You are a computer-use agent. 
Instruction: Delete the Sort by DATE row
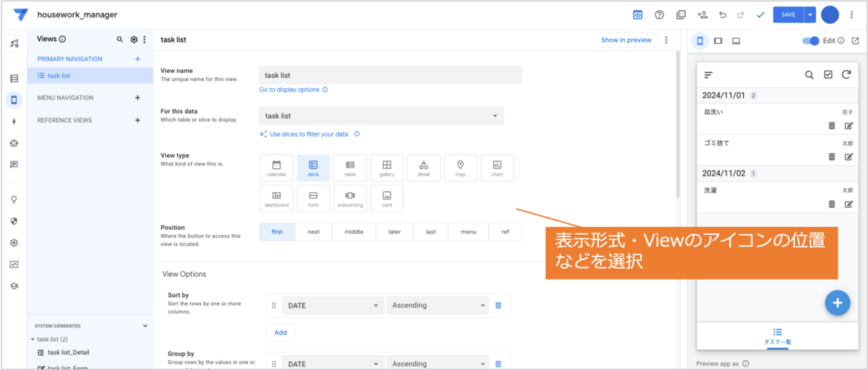point(498,306)
